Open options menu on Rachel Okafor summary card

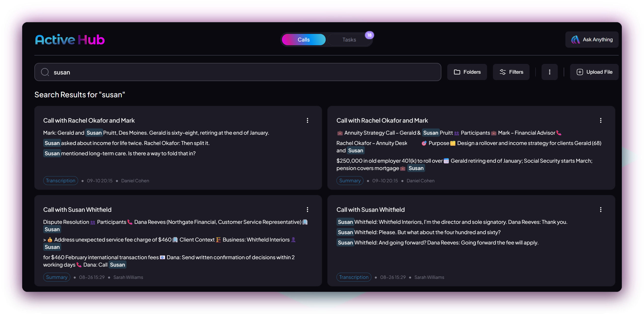[x=601, y=120]
